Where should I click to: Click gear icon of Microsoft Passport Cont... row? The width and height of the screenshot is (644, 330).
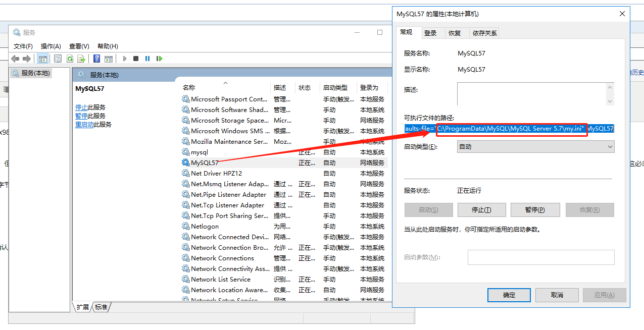(x=186, y=99)
